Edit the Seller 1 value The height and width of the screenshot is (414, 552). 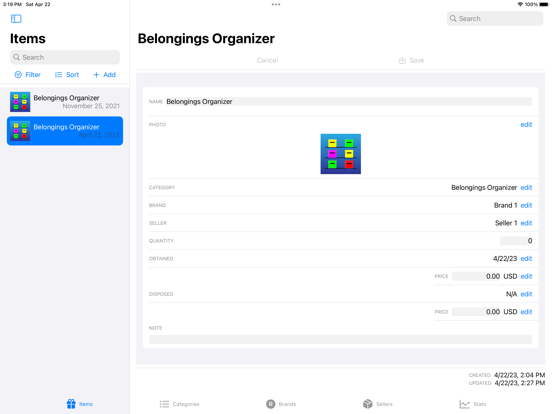526,223
